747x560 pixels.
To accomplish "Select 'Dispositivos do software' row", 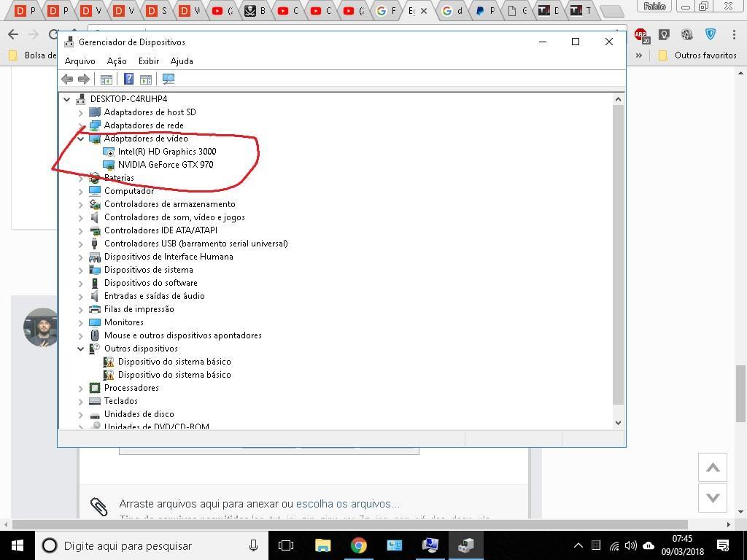I will pos(150,283).
